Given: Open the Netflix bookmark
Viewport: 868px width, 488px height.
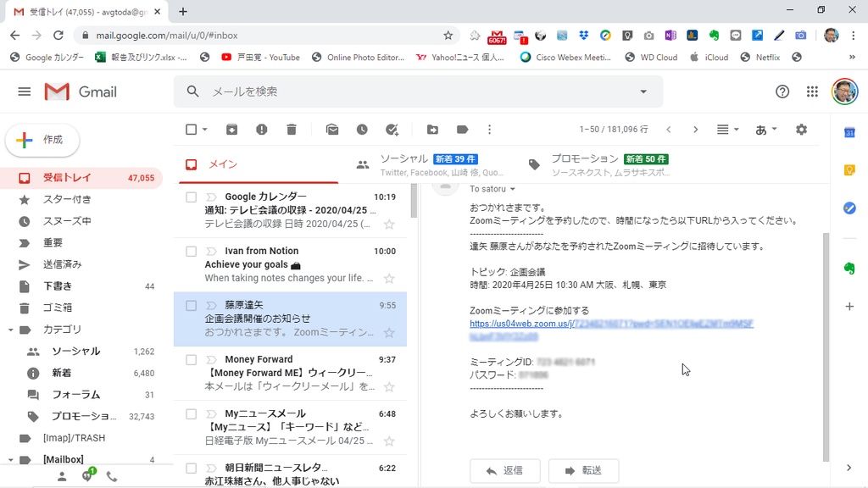Looking at the screenshot, I should click(x=760, y=57).
